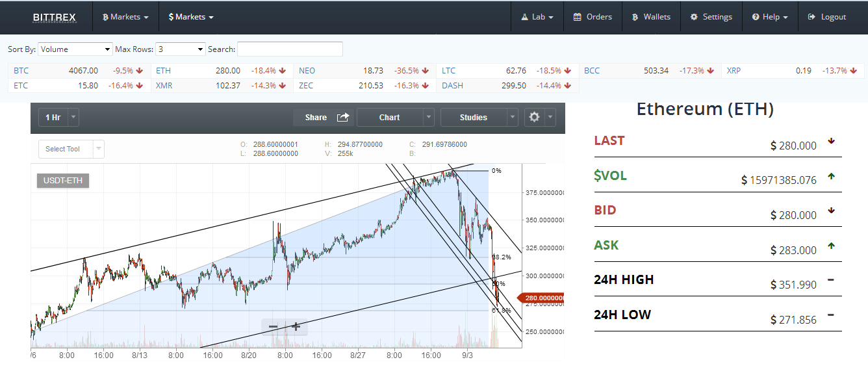Open the Bitcoin Markets menu

[125, 17]
